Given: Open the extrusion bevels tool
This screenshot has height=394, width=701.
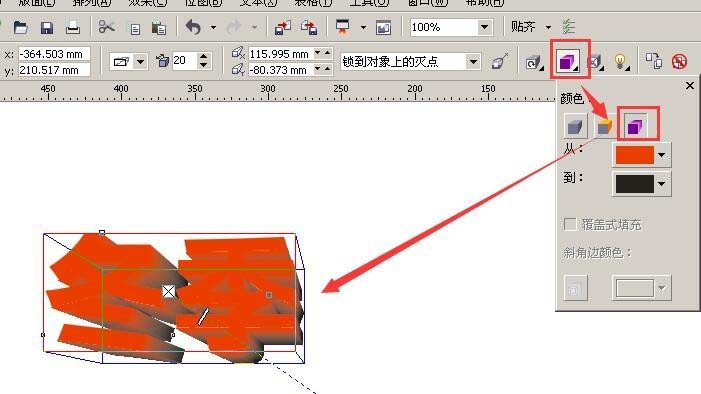Looking at the screenshot, I should point(595,62).
